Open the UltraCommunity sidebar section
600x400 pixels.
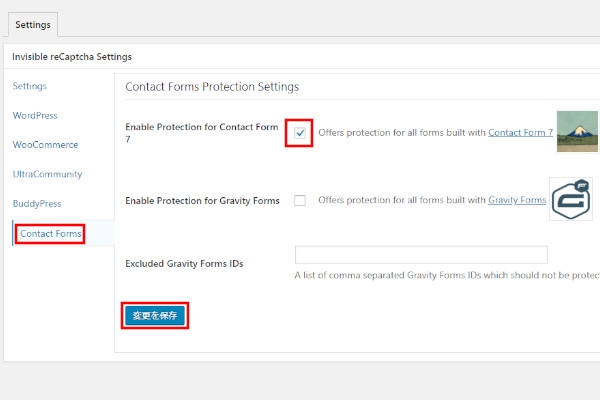tap(47, 174)
